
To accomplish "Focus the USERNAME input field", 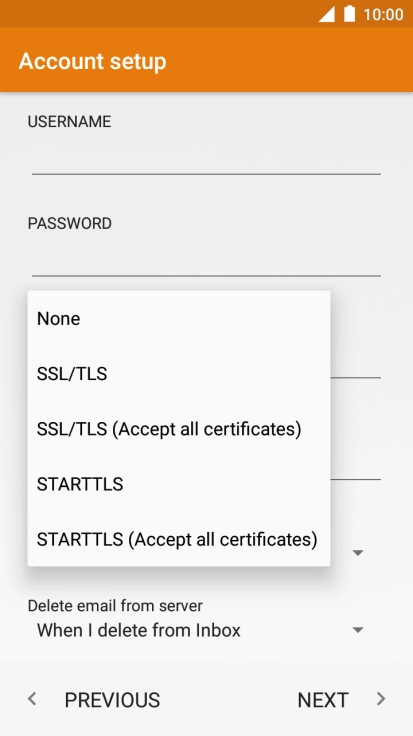I will [206, 160].
